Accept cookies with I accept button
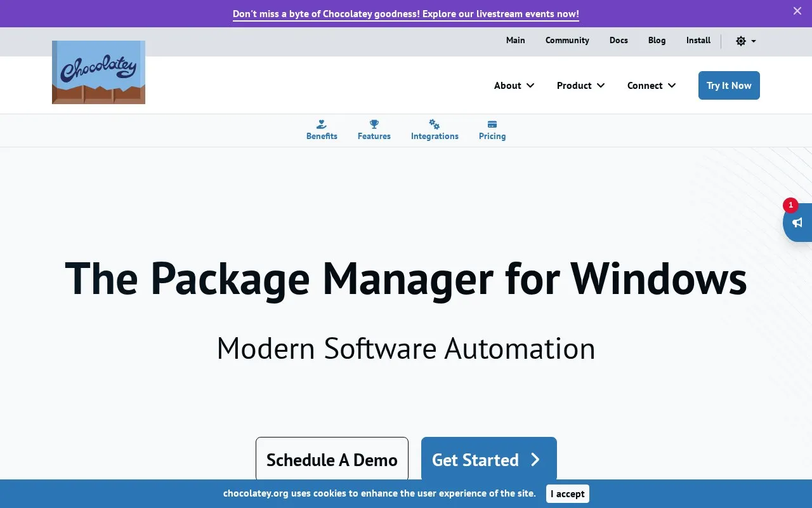Viewport: 812px width, 508px height. coord(568,494)
